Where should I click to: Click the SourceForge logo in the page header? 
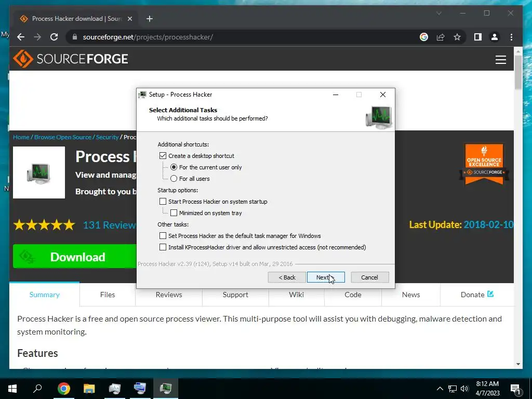coord(71,59)
